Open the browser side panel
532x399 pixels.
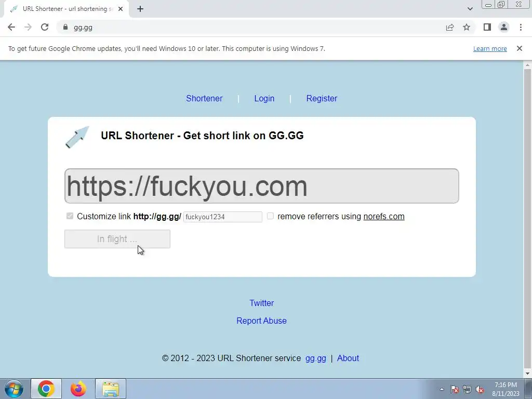pyautogui.click(x=487, y=27)
